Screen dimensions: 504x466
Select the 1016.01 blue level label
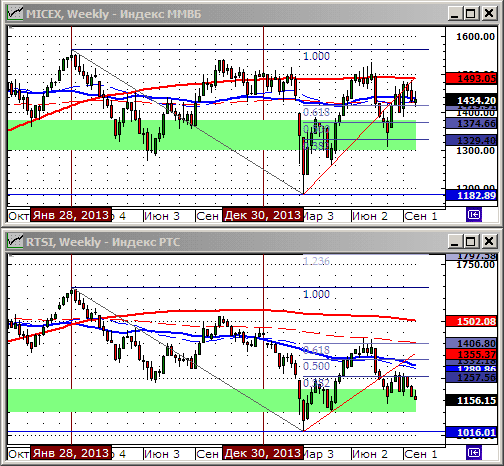[x=471, y=432]
